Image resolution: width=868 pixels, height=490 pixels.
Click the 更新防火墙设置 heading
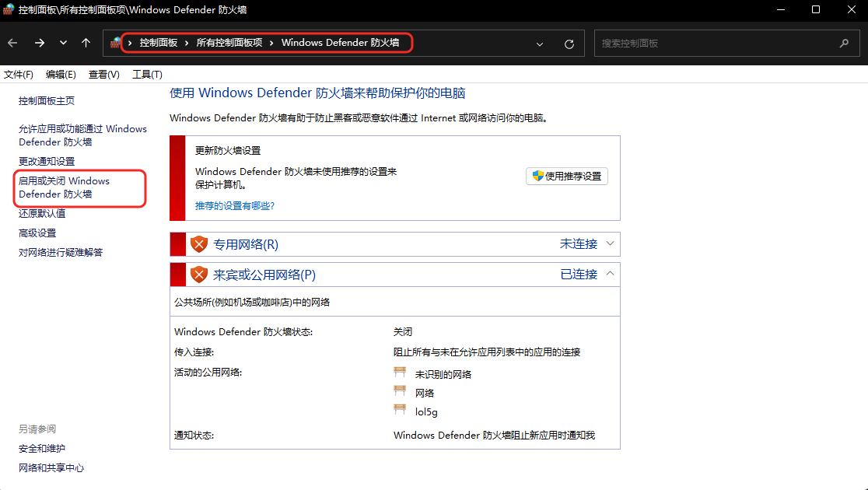coord(228,151)
